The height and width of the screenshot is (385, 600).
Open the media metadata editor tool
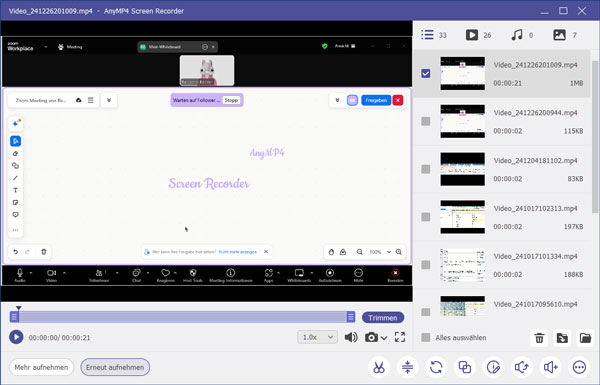pyautogui.click(x=493, y=367)
